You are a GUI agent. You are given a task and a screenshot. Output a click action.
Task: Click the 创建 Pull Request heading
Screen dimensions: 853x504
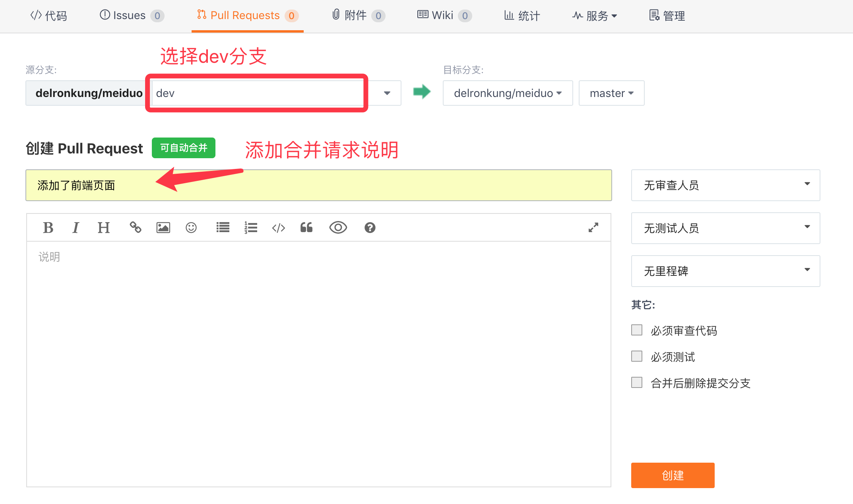[x=84, y=148]
